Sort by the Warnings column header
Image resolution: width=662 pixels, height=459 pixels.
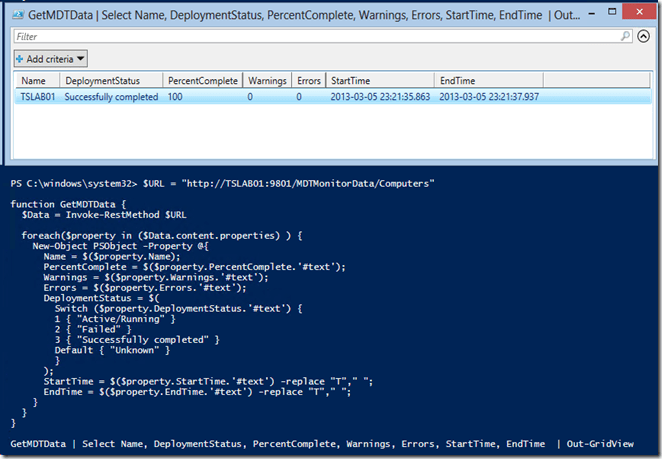(267, 80)
